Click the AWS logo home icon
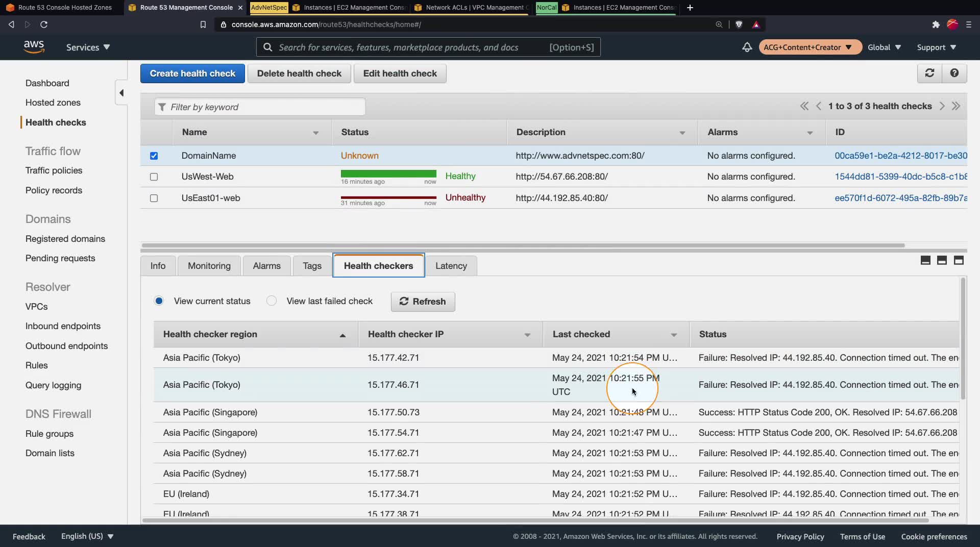The image size is (980, 547). coord(34,46)
